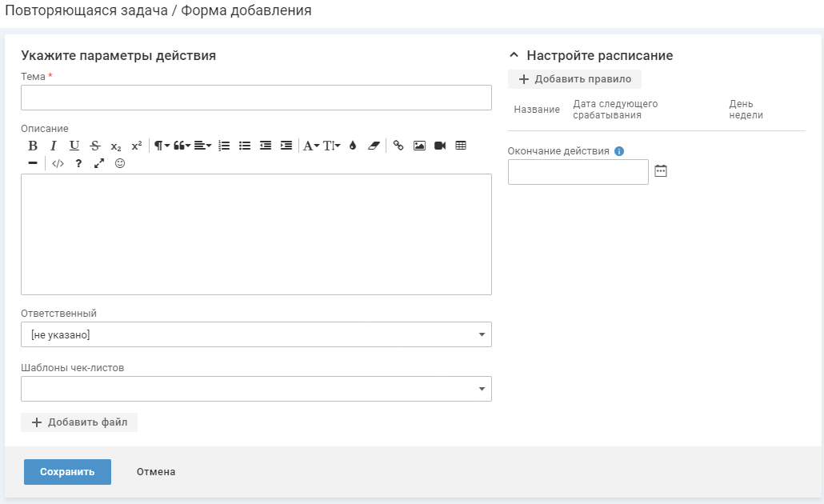Viewport: 824px width, 504px height.
Task: Click the Сохранить button
Action: (67, 472)
